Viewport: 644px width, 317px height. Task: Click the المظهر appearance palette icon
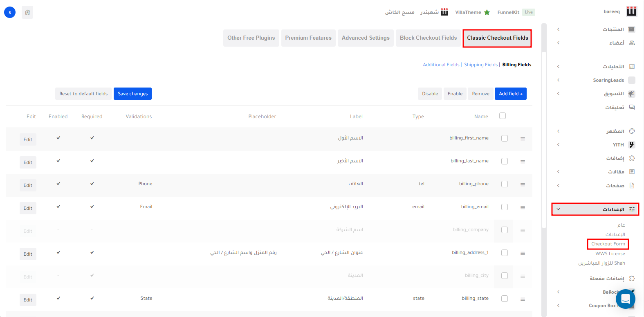coord(632,131)
